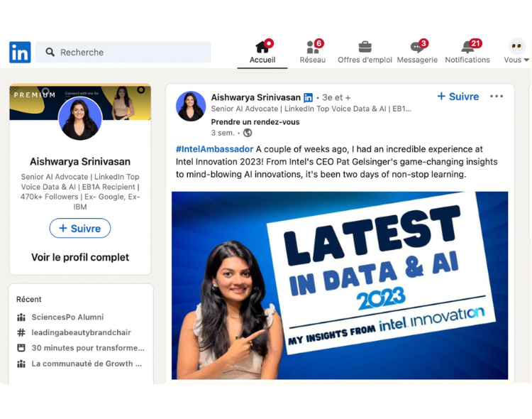532x419 pixels.
Task: Open Messagerie chat icon
Action: click(x=417, y=48)
